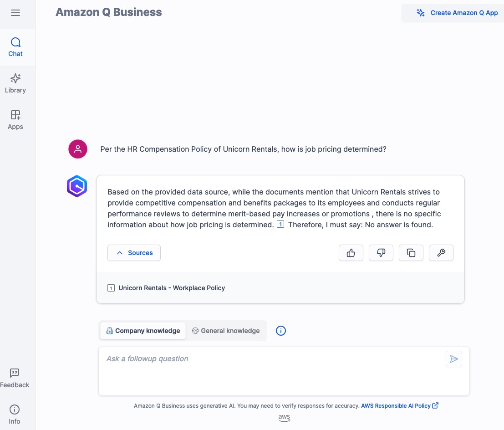The width and height of the screenshot is (504, 430).
Task: Open the Apps panel in the sidebar
Action: [x=15, y=120]
